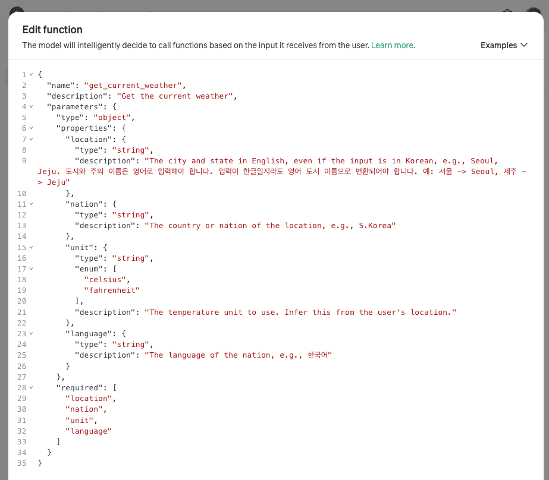The width and height of the screenshot is (549, 480).
Task: Collapse the "location" block fold arrow
Action: tap(31, 139)
